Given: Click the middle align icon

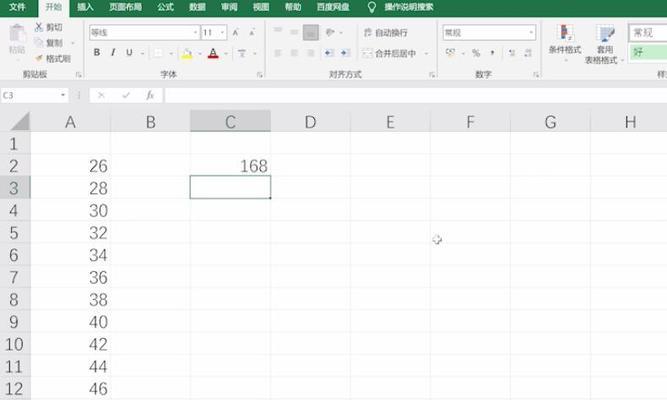Looking at the screenshot, I should pyautogui.click(x=294, y=32).
